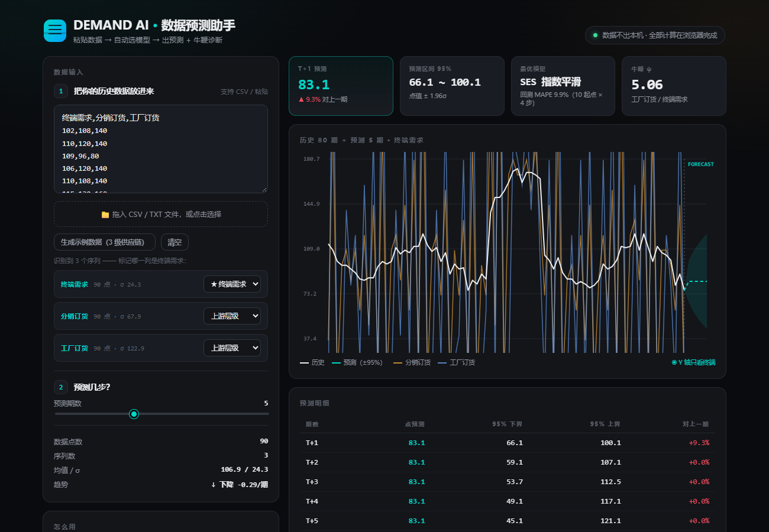Click the 历史 legend entry
The height and width of the screenshot is (532, 769).
pos(312,362)
